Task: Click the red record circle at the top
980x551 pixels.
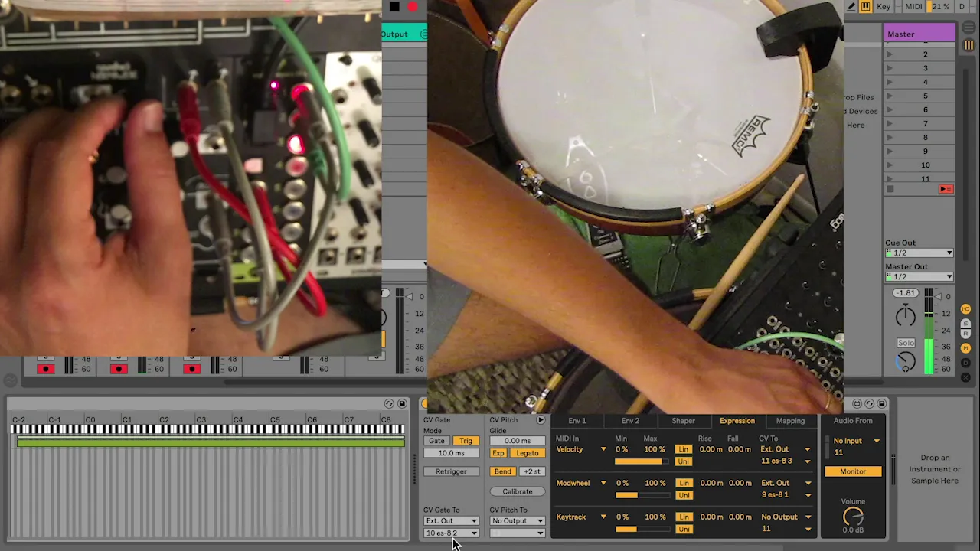Action: click(x=412, y=7)
